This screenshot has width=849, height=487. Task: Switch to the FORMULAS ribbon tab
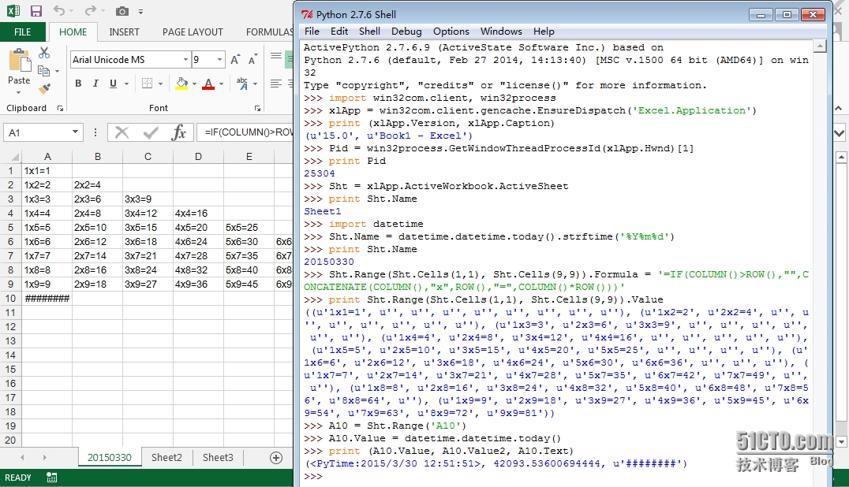(x=269, y=32)
